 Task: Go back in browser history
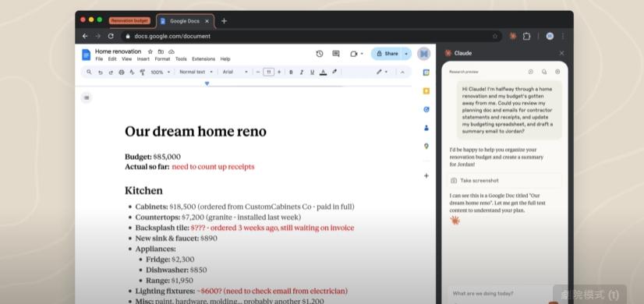tap(85, 36)
